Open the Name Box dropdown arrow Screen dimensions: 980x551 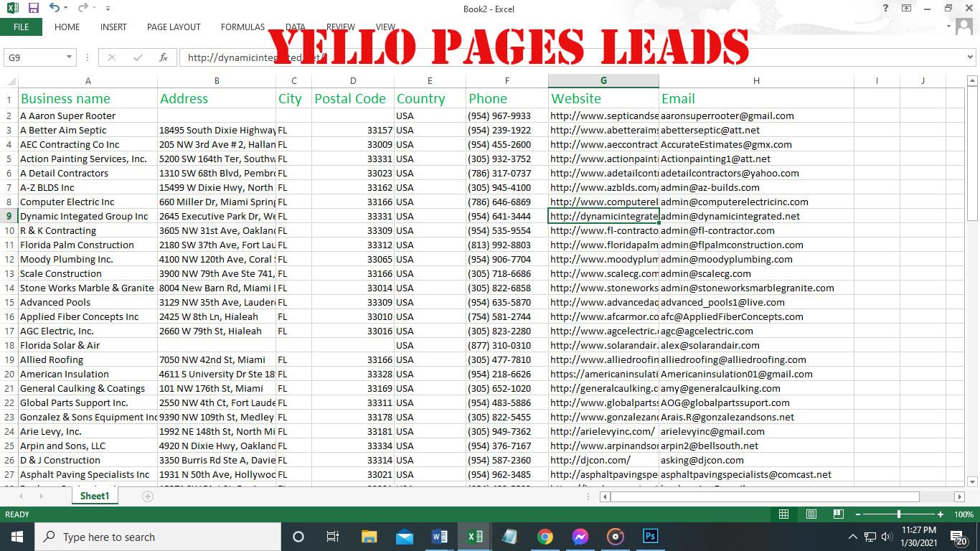pos(67,57)
